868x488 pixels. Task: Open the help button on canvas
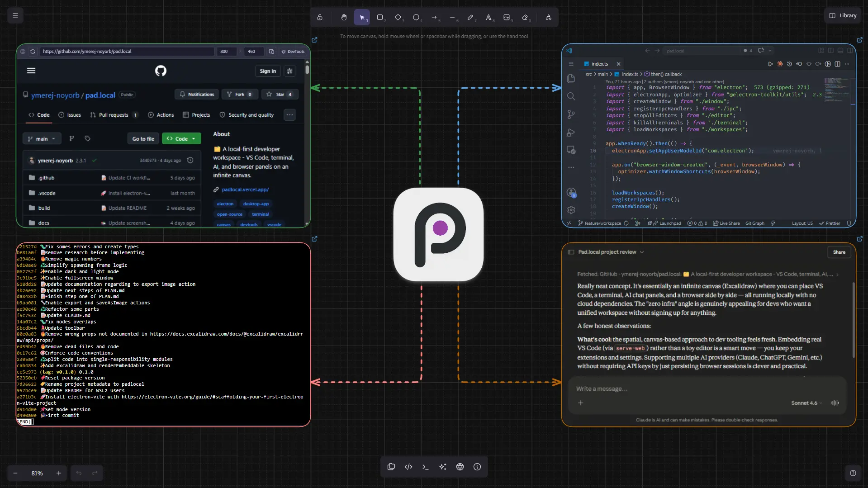853,473
